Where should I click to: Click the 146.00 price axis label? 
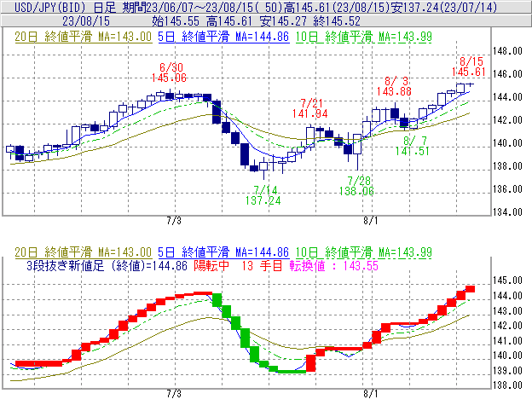click(507, 74)
